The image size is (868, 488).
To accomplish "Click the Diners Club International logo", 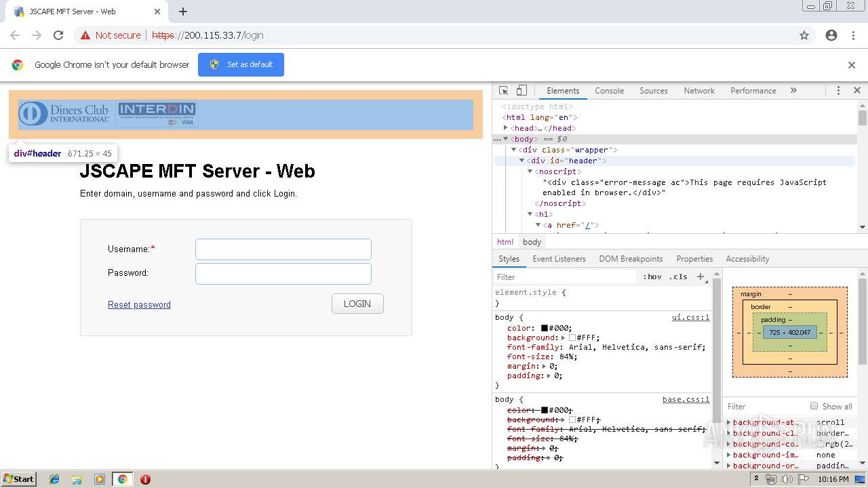I will coord(64,114).
